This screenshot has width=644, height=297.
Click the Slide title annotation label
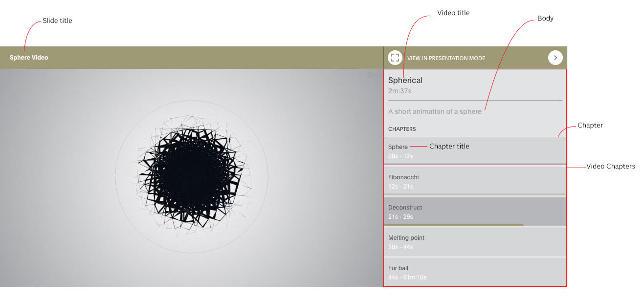[57, 21]
